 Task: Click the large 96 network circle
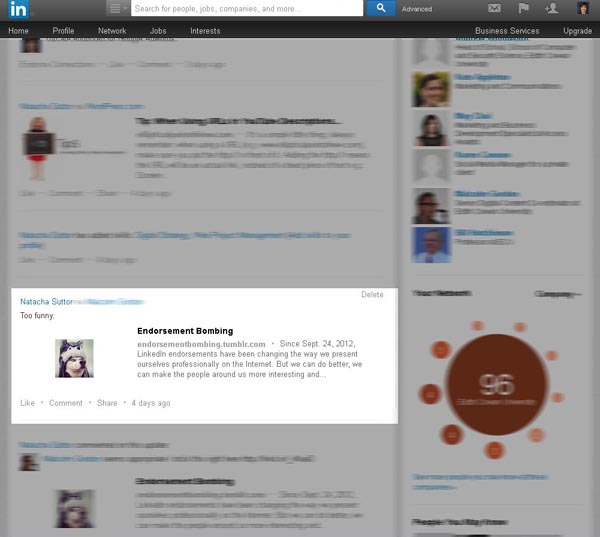point(496,385)
